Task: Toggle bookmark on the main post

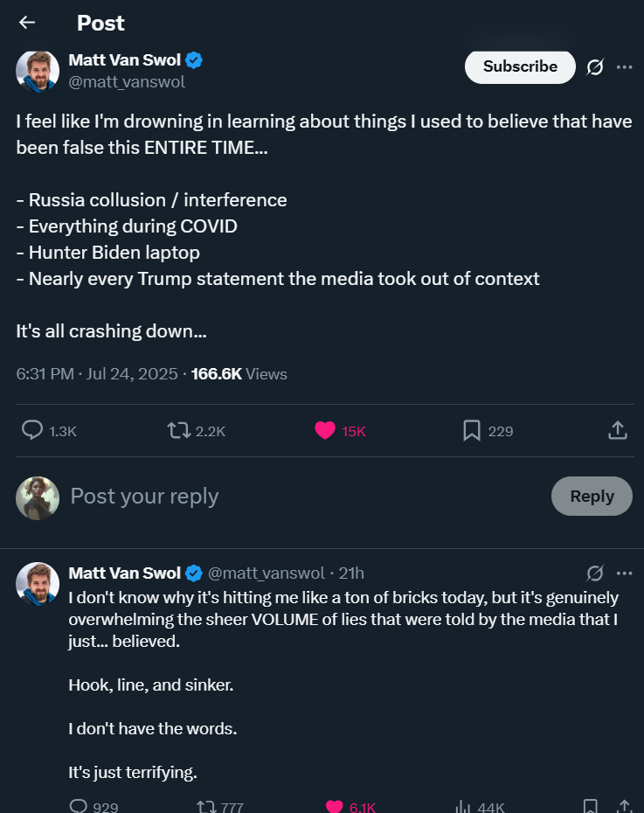Action: coord(472,430)
